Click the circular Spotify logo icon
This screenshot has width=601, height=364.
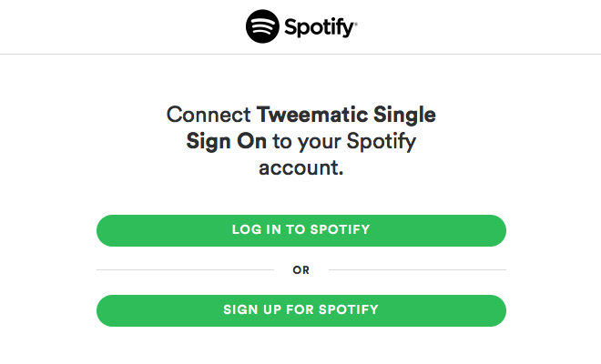click(x=262, y=26)
